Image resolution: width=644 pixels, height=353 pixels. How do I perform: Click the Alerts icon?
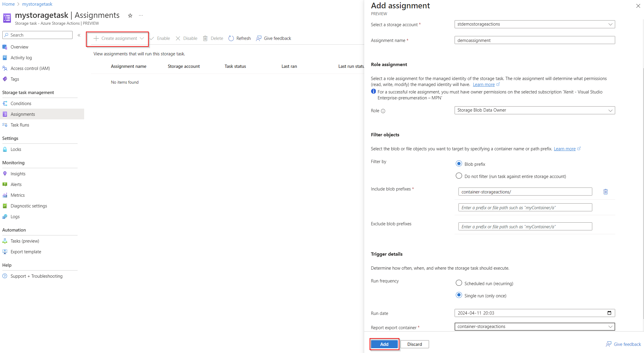[x=5, y=185]
